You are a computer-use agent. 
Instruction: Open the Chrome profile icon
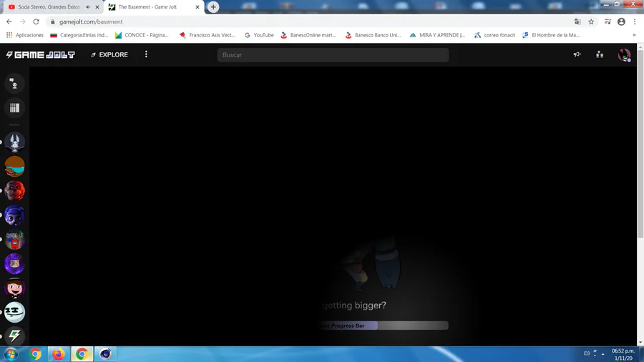pos(621,21)
